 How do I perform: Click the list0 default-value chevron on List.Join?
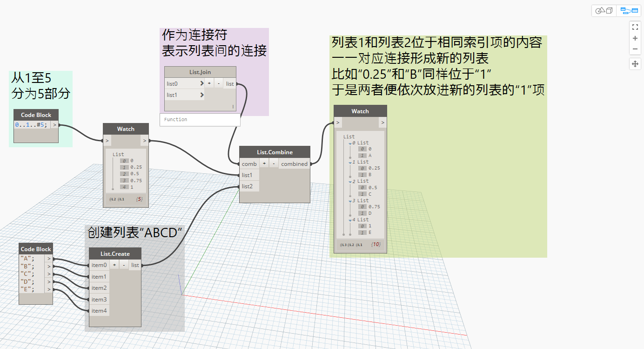(x=201, y=84)
